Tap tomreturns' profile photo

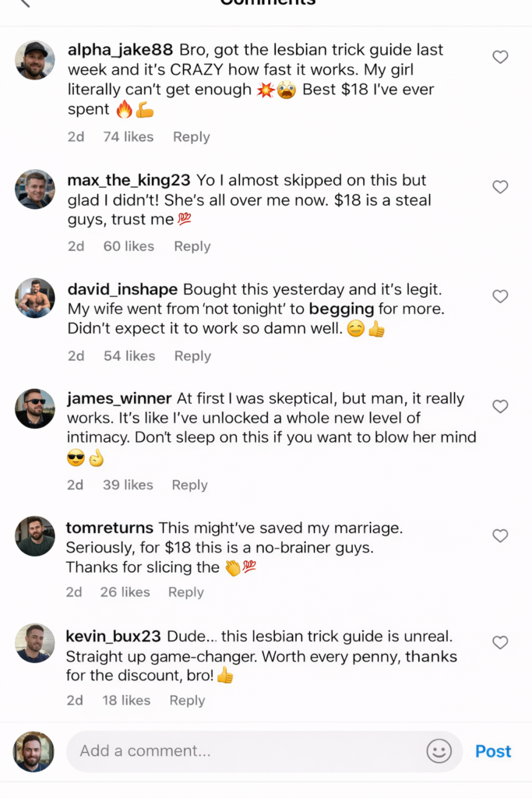35,536
